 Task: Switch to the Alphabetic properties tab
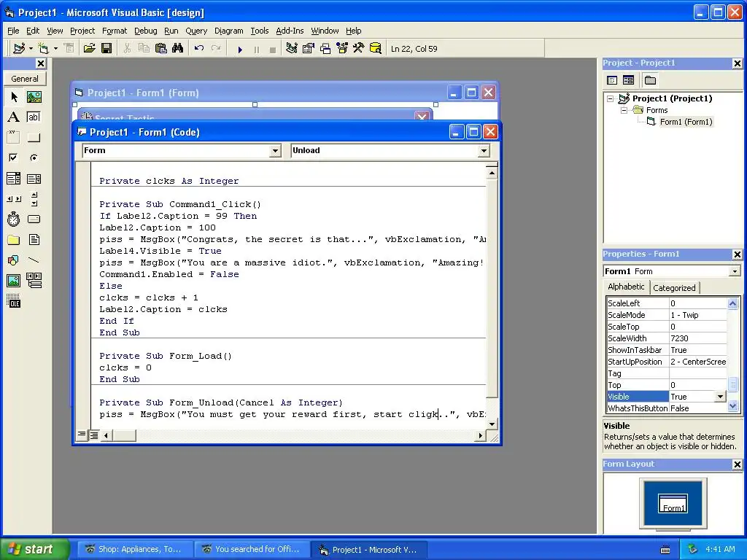626,287
